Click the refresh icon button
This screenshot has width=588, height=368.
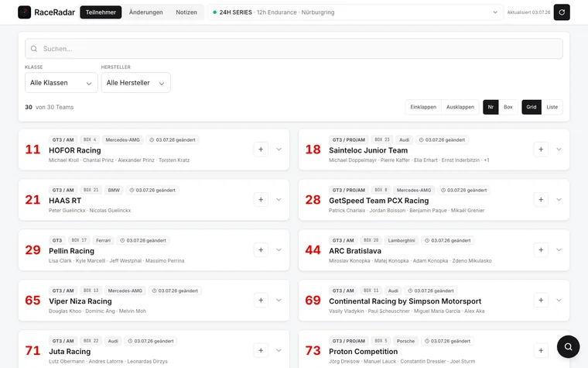pos(562,12)
